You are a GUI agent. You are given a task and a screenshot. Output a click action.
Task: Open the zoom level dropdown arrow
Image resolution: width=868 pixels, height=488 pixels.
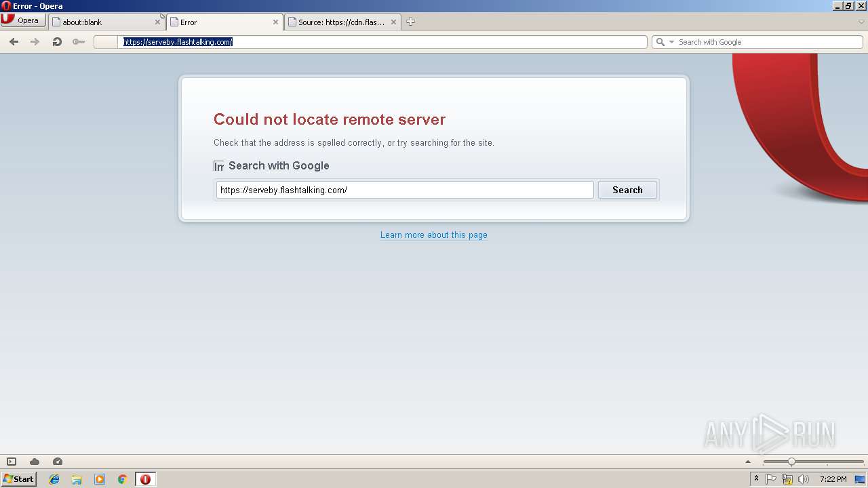tap(749, 462)
